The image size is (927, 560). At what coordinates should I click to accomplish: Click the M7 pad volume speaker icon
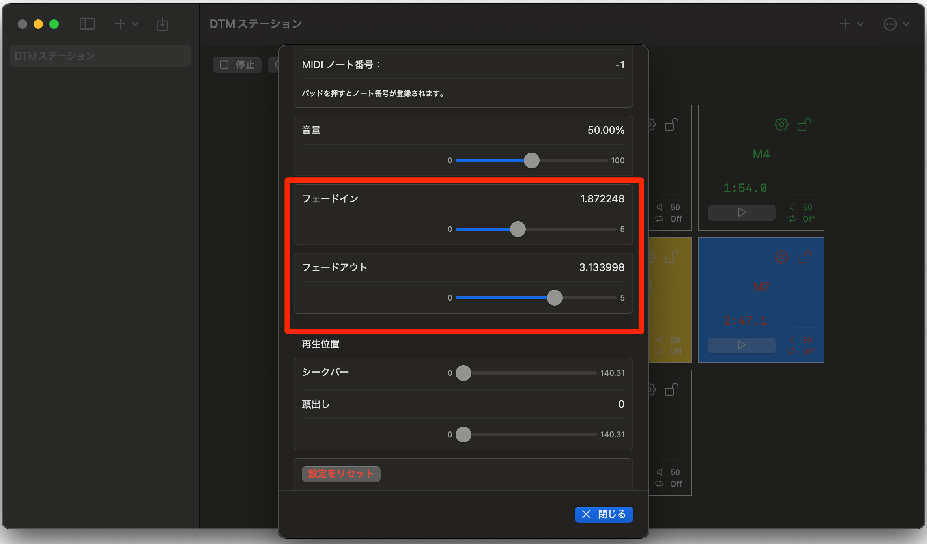pyautogui.click(x=792, y=340)
